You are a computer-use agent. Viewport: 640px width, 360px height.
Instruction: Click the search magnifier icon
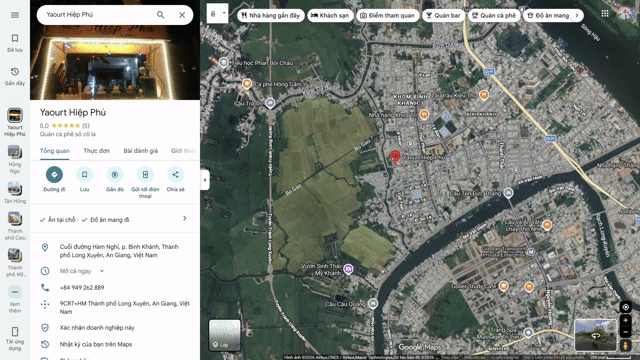pyautogui.click(x=160, y=15)
